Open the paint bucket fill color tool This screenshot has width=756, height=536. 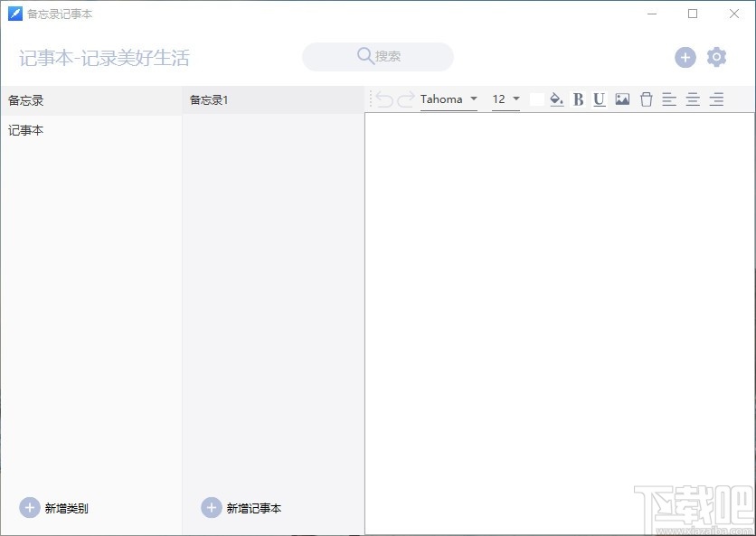(557, 99)
